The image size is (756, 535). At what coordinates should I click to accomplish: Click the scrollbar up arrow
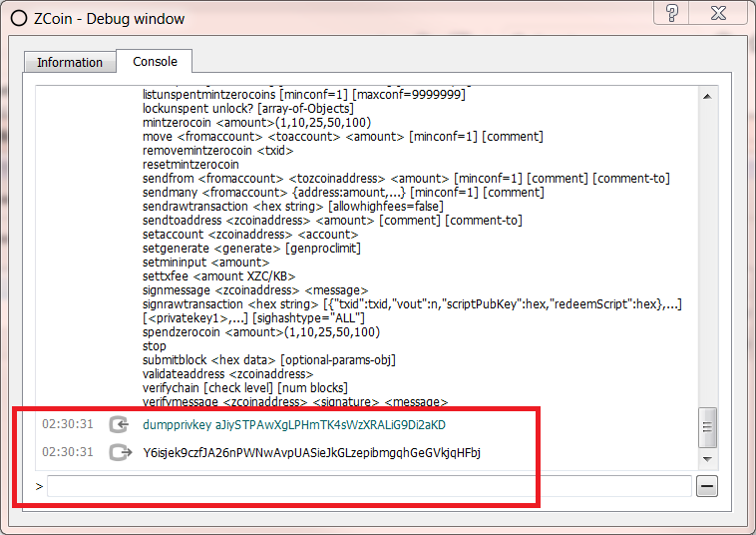click(707, 97)
